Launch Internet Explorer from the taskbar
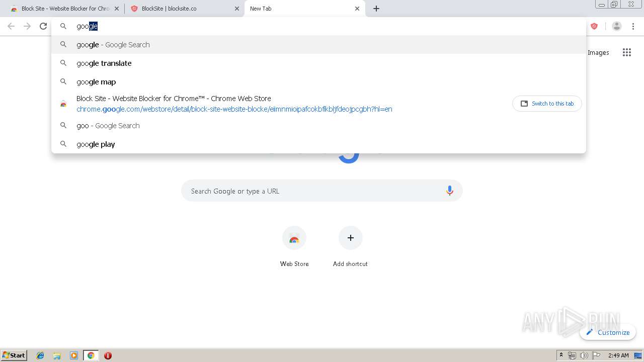Screen dimensions: 644x362 (40, 355)
